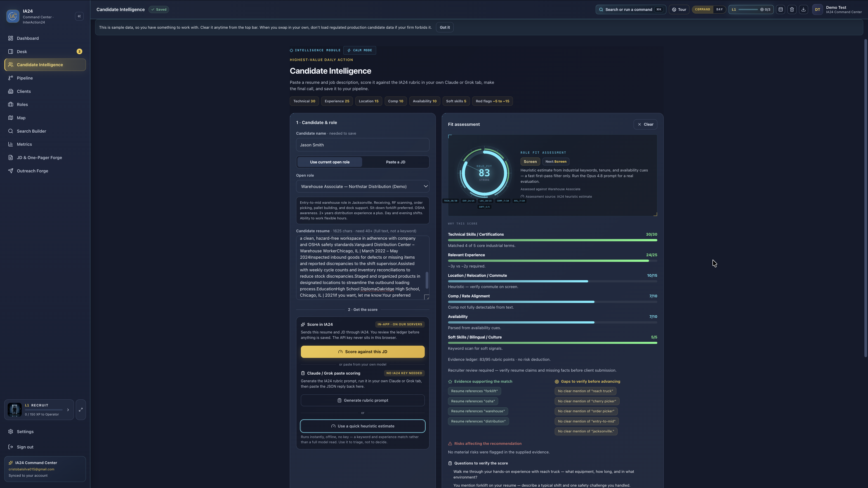Expand the L1 Recruit XP card chevron
This screenshot has height=488, width=868.
click(x=68, y=410)
